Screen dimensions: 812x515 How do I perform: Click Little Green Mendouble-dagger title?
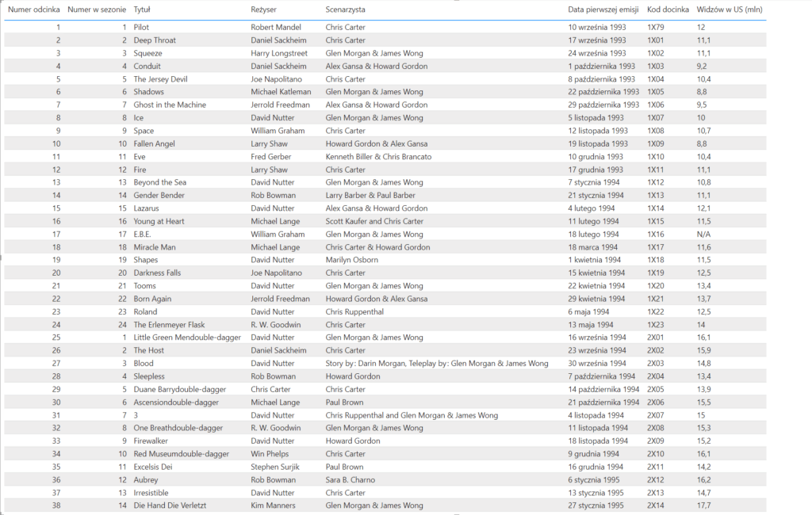point(187,338)
